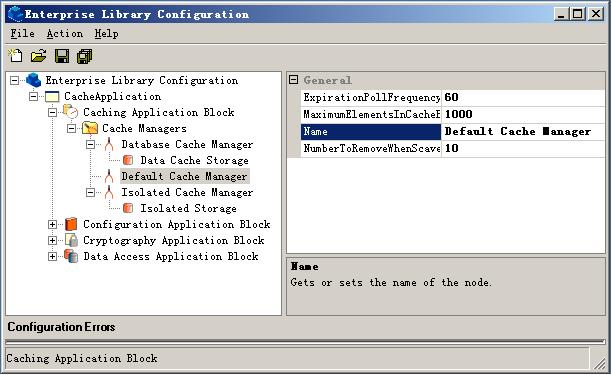
Task: Edit the maximum elements value 1000
Action: point(523,114)
